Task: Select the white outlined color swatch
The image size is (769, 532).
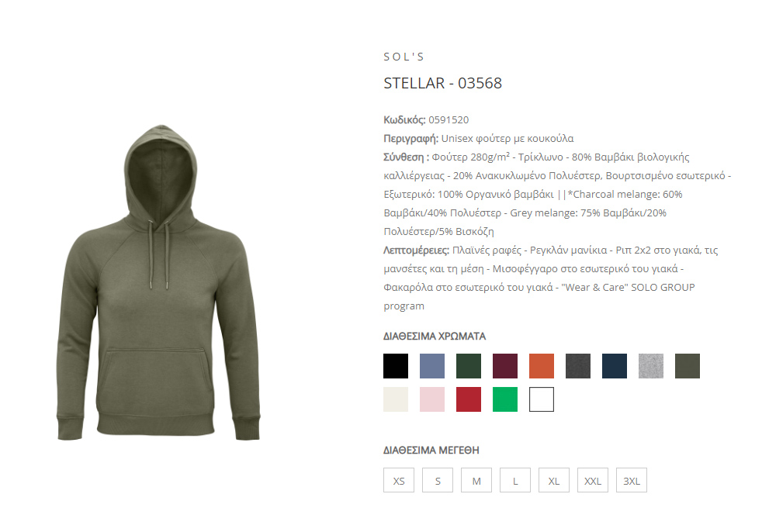Action: coord(542,399)
